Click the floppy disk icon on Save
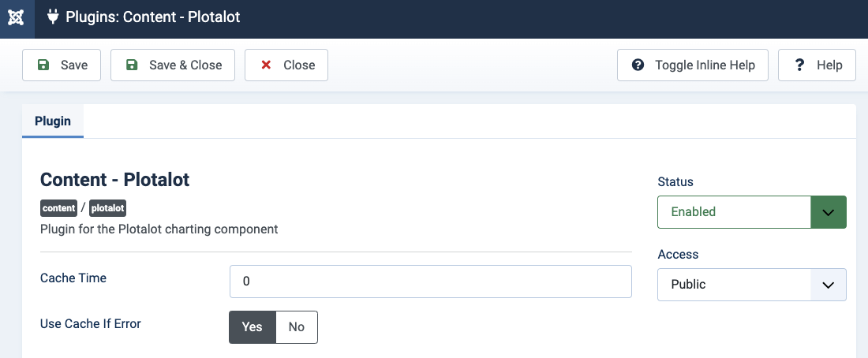Screen dimensions: 868x358 (x=43, y=65)
